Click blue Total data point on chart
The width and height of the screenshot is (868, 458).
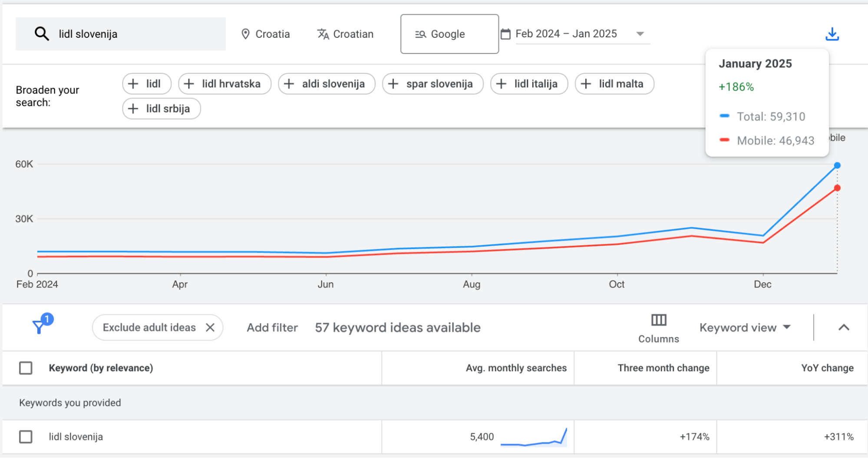(x=837, y=165)
